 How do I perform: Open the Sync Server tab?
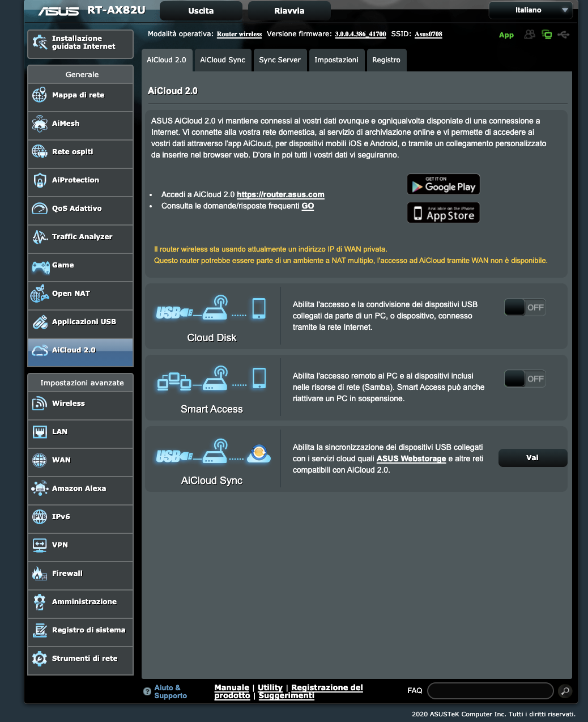[280, 60]
